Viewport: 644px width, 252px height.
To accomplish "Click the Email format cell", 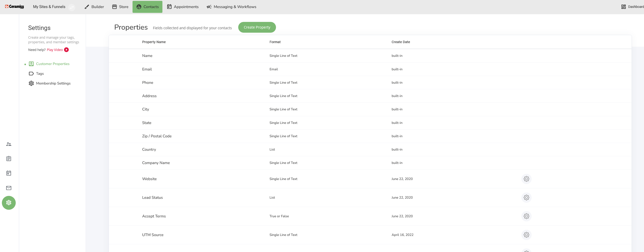I will click(x=274, y=69).
